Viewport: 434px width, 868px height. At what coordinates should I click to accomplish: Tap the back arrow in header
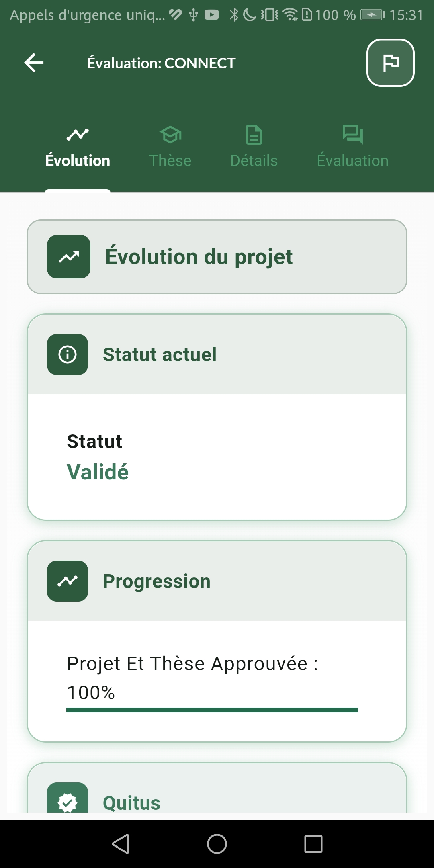[34, 63]
